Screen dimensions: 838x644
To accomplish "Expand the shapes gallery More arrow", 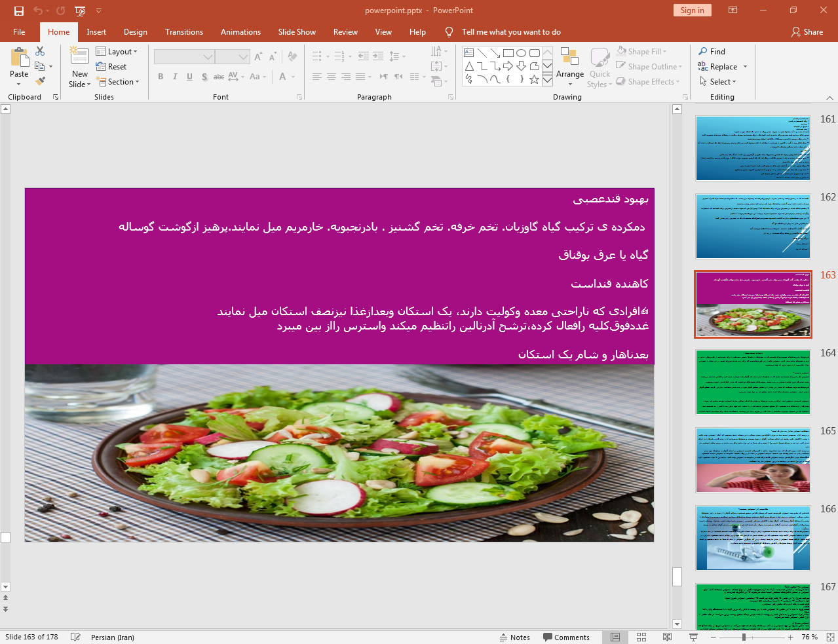I will pos(547,79).
